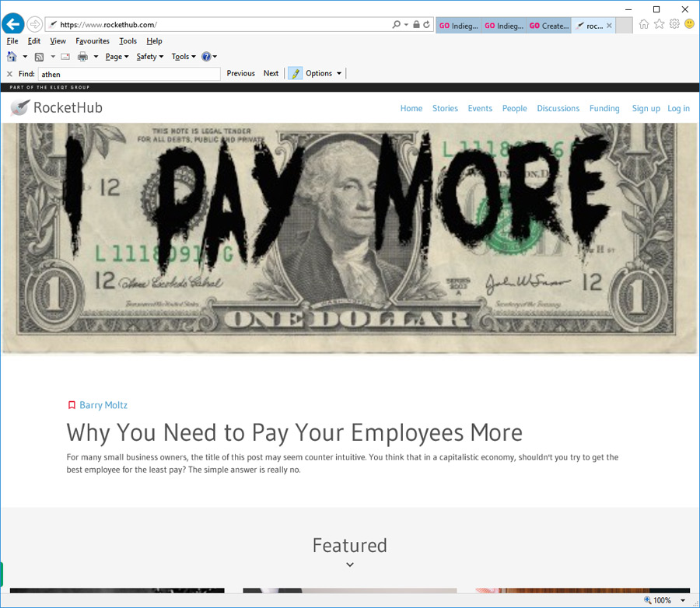Open the Discussions nav link

click(558, 109)
